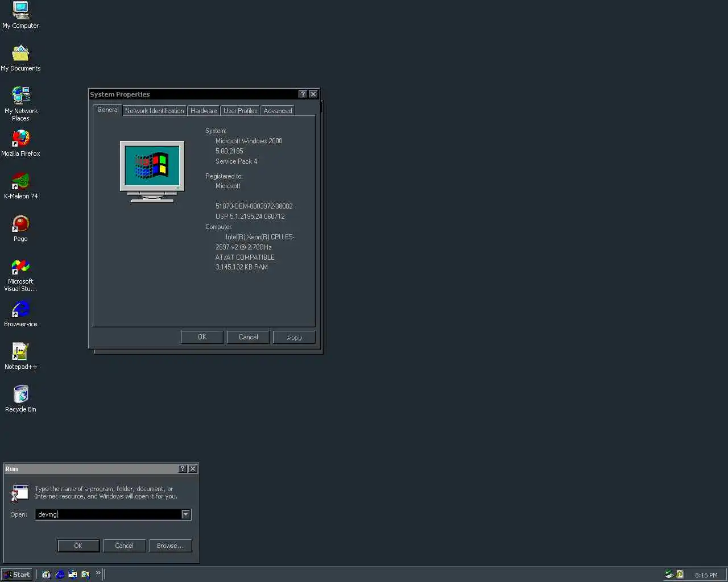Viewport: 728px width, 582px height.
Task: Expand the quick launch overflow chevron
Action: (98, 573)
